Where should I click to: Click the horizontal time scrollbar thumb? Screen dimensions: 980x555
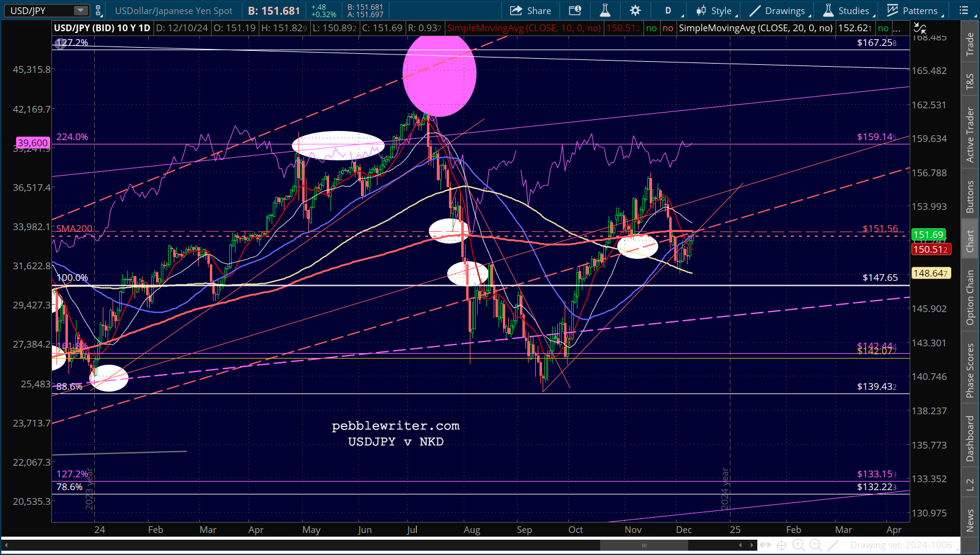point(644,545)
